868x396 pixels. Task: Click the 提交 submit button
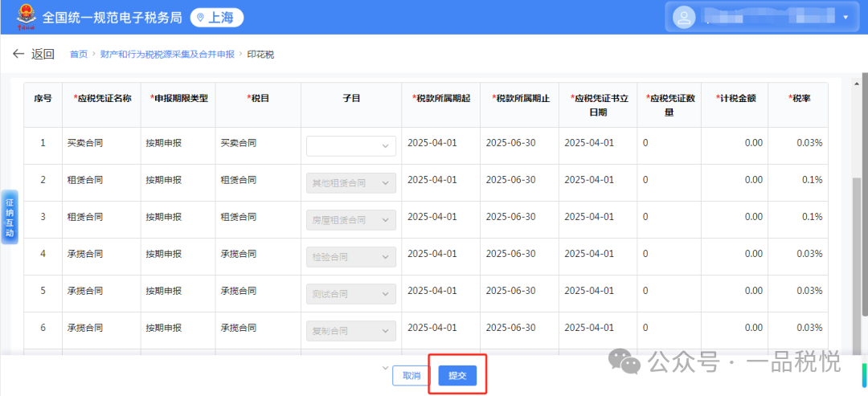tap(457, 375)
